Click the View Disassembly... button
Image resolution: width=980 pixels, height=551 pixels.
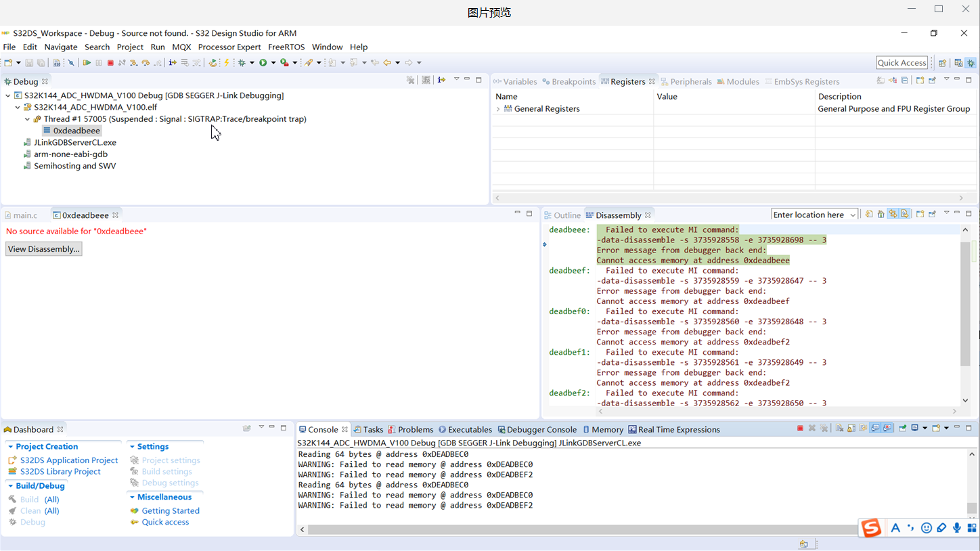44,249
